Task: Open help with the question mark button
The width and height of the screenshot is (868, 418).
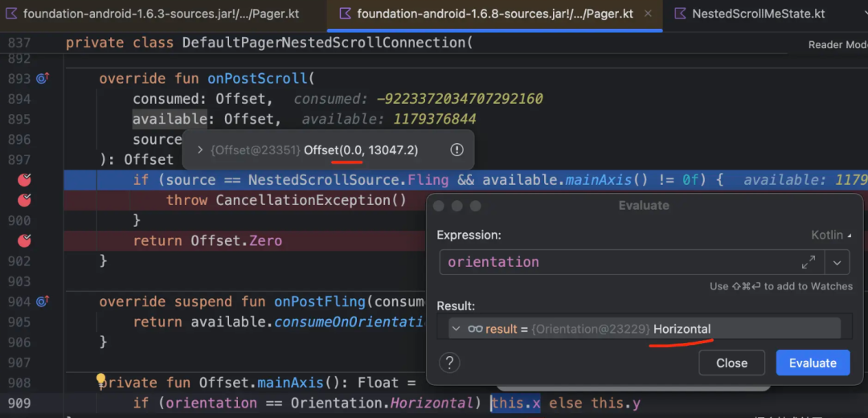Action: click(x=449, y=363)
